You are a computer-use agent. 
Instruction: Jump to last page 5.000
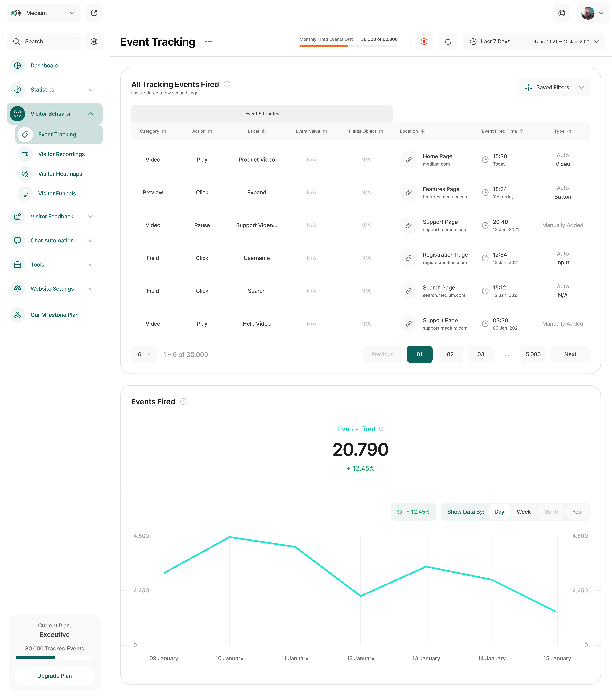pos(533,354)
